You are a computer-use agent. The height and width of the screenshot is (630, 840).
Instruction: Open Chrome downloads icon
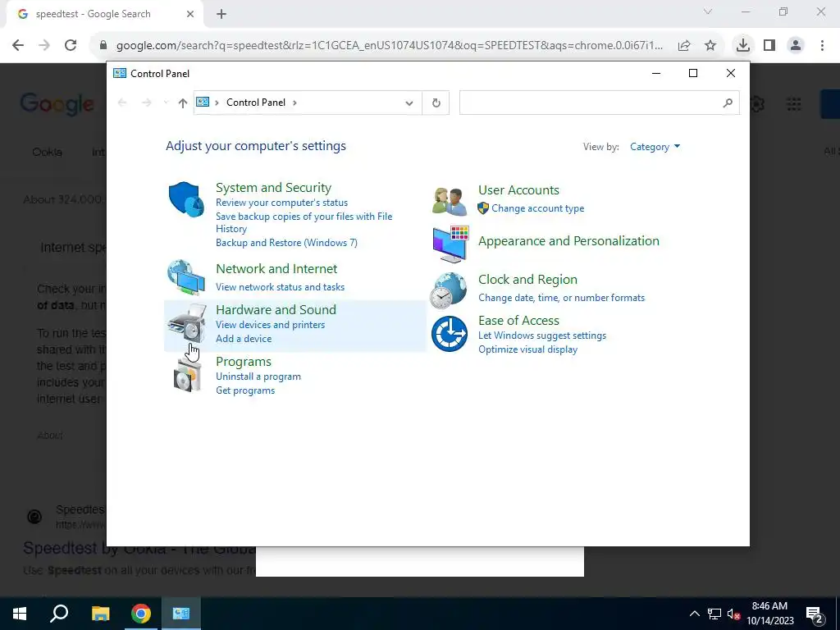(x=742, y=45)
